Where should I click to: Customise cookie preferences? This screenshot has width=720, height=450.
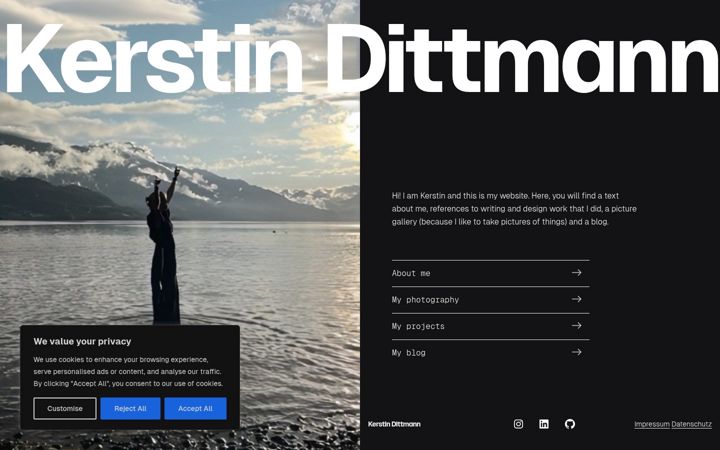(65, 408)
